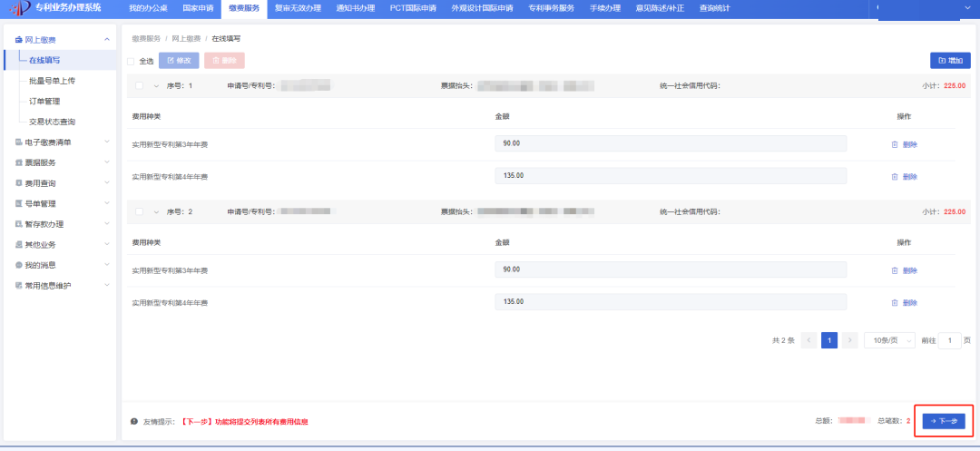The height and width of the screenshot is (451, 980).
Task: Open 电子缴费清单 sidebar icon
Action: (18, 142)
